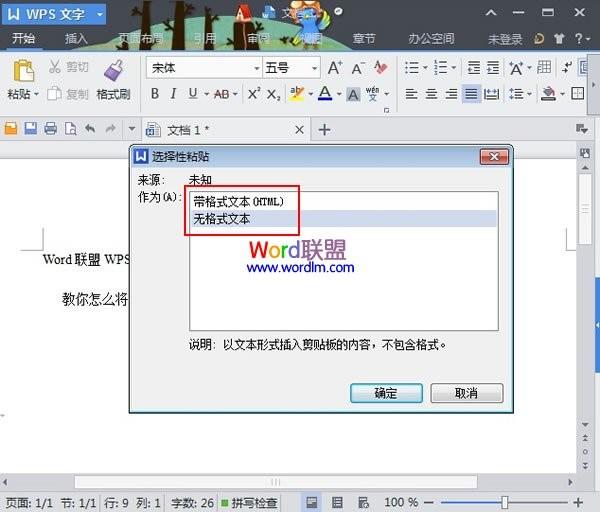This screenshot has height=512, width=600.
Task: Click 取消 to cancel the dialog
Action: click(x=466, y=393)
